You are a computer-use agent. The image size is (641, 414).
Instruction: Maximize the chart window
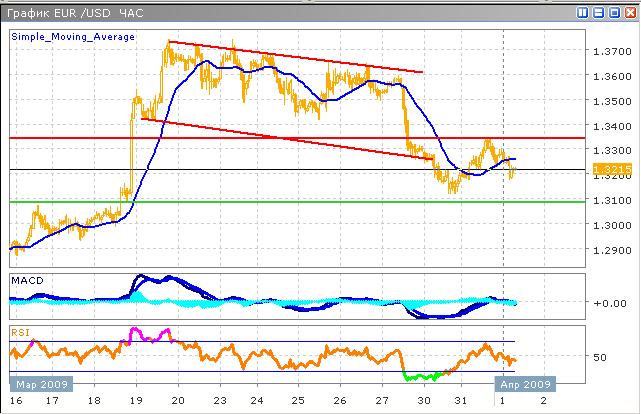613,13
